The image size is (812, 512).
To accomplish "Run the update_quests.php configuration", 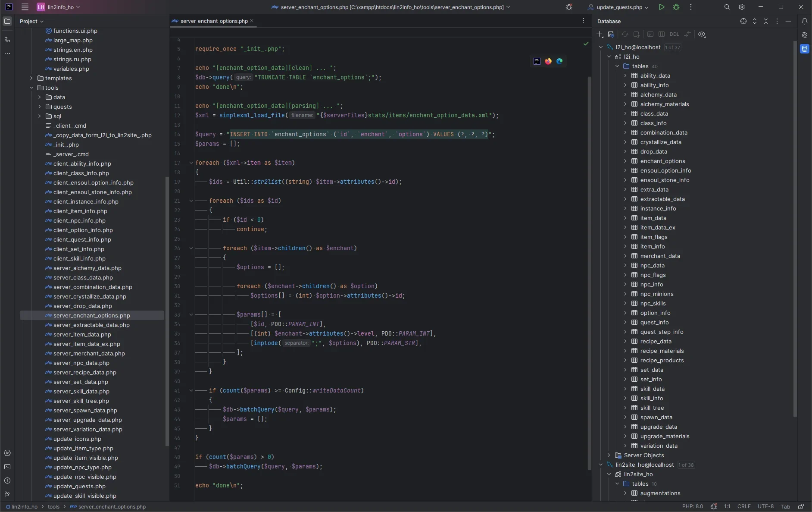I will pos(662,7).
